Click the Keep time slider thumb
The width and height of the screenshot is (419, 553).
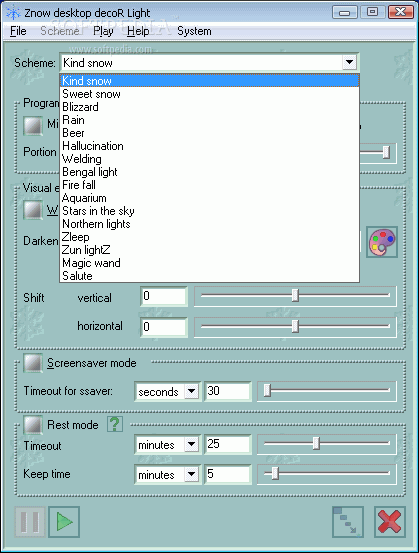(275, 474)
